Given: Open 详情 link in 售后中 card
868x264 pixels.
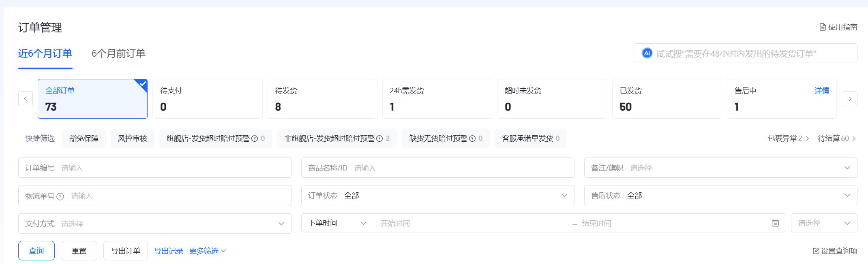Looking at the screenshot, I should point(822,91).
